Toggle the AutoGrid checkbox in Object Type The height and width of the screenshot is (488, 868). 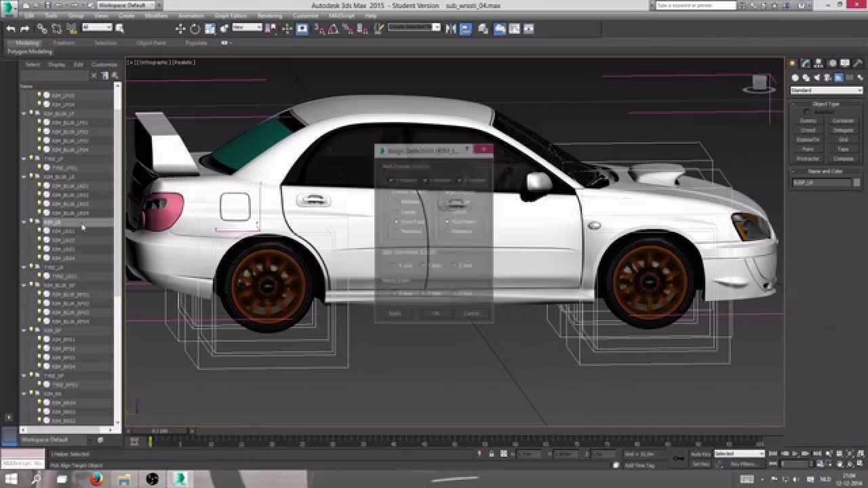[806, 112]
